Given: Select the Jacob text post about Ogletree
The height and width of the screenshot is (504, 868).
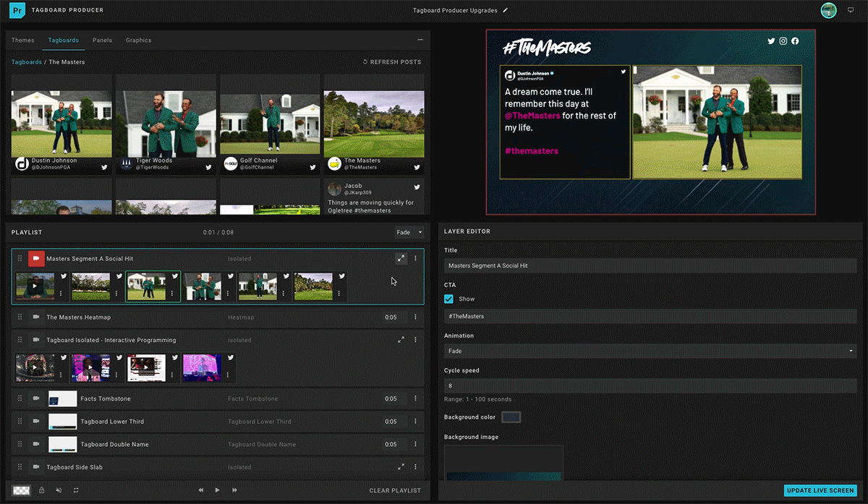Looking at the screenshot, I should 374,197.
